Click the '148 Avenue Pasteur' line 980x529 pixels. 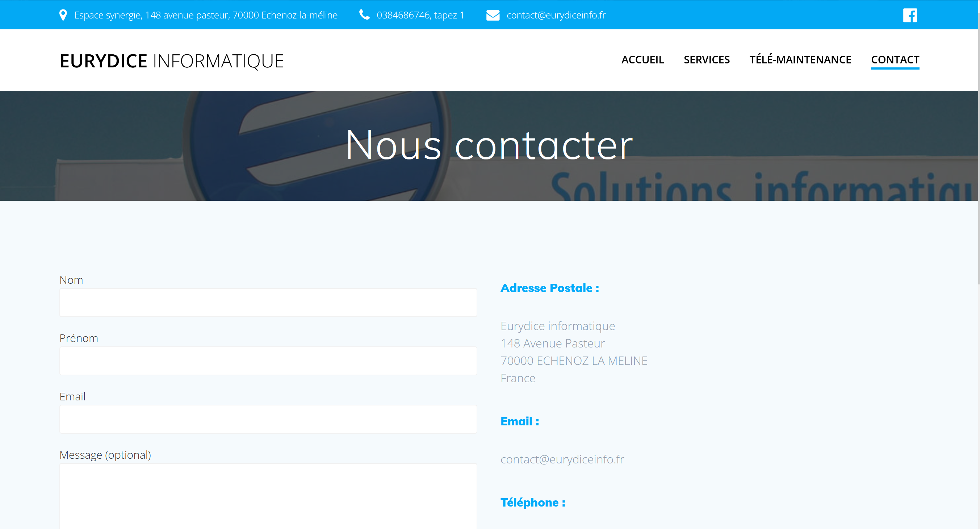552,343
